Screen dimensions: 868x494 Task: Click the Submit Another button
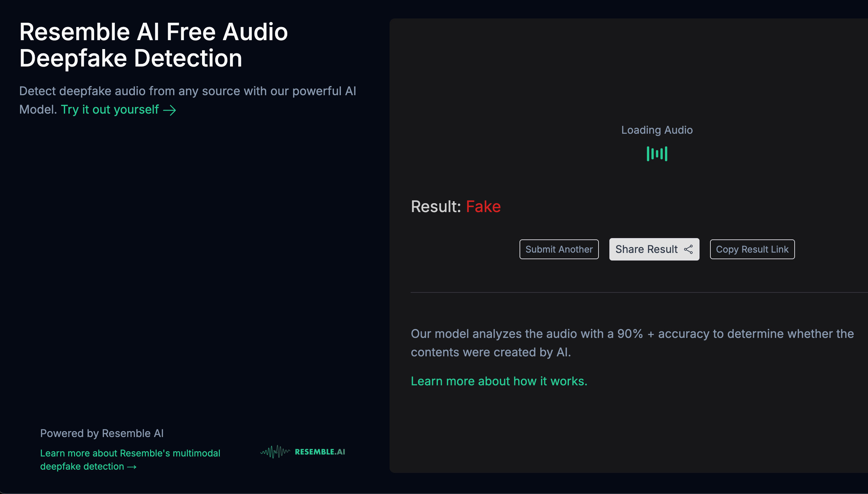coord(559,249)
